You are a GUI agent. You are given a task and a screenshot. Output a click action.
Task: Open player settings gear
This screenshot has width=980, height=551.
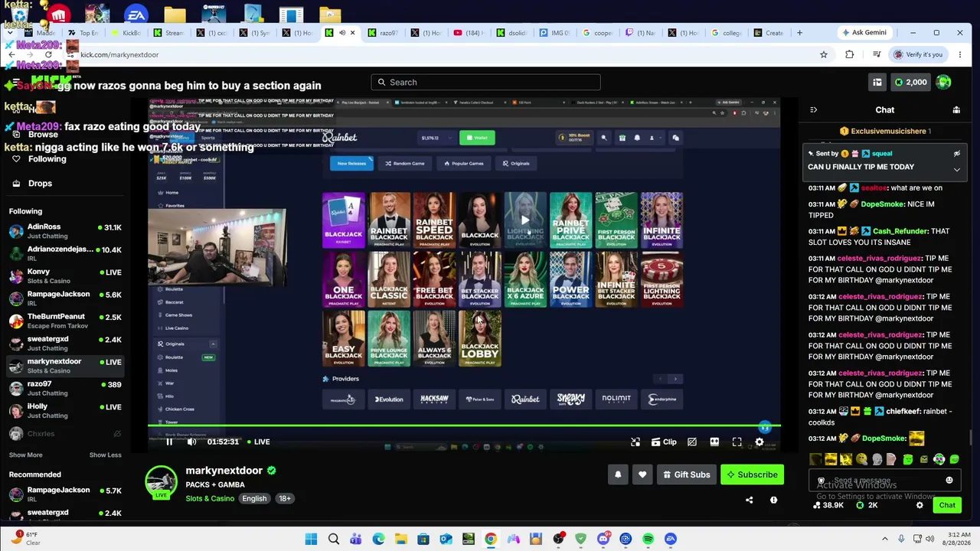(759, 442)
